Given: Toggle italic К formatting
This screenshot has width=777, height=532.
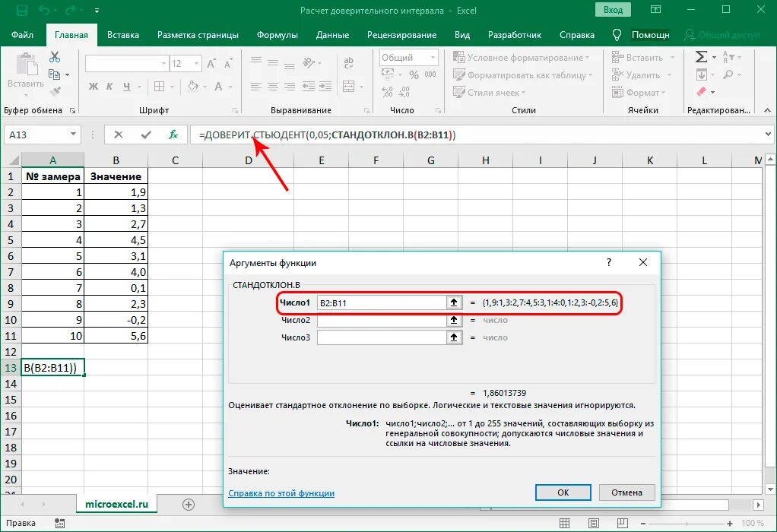Looking at the screenshot, I should tap(110, 87).
